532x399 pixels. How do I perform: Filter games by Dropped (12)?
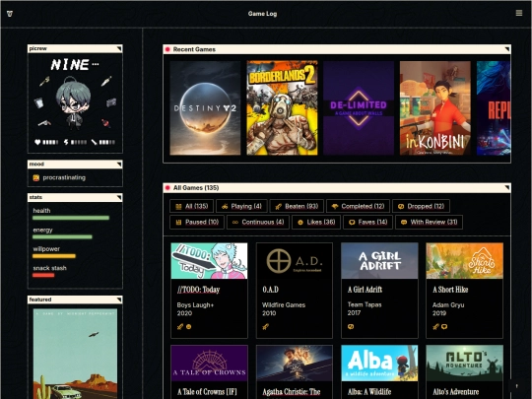click(421, 206)
